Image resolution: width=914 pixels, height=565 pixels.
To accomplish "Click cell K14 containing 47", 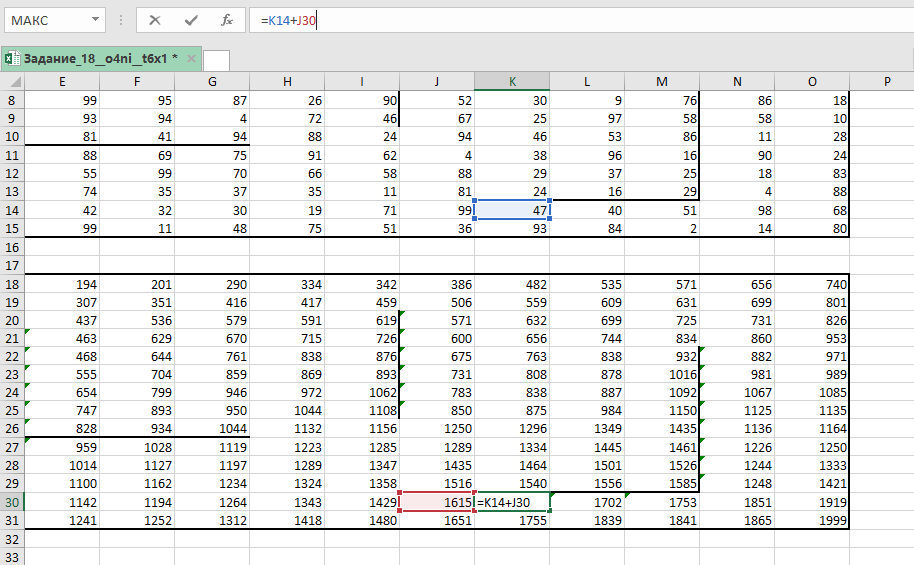I will 512,210.
